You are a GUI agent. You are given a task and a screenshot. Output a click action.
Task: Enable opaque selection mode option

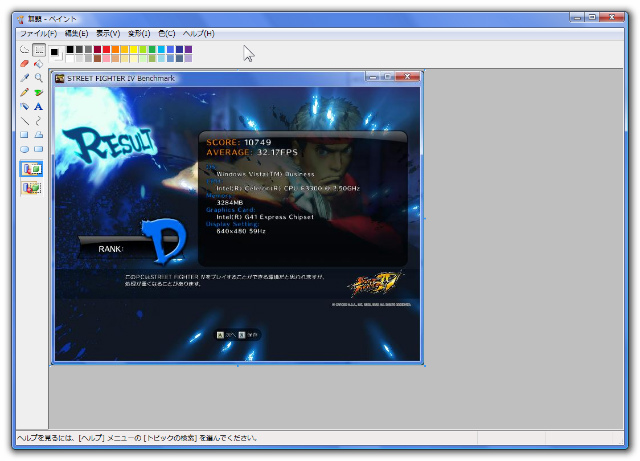coord(32,169)
